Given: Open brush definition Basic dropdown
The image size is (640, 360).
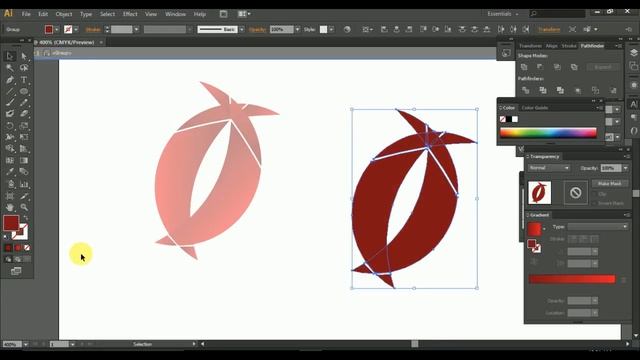Looking at the screenshot, I should pyautogui.click(x=242, y=29).
